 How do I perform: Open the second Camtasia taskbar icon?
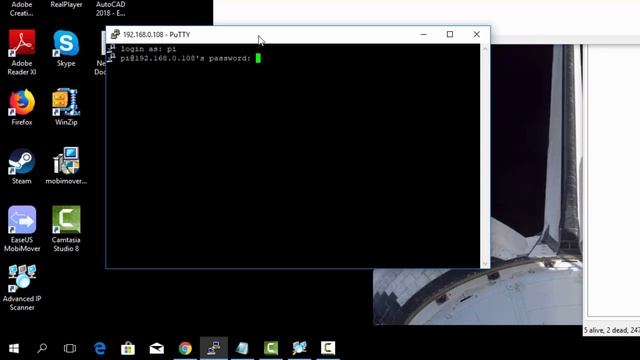[x=328, y=348]
